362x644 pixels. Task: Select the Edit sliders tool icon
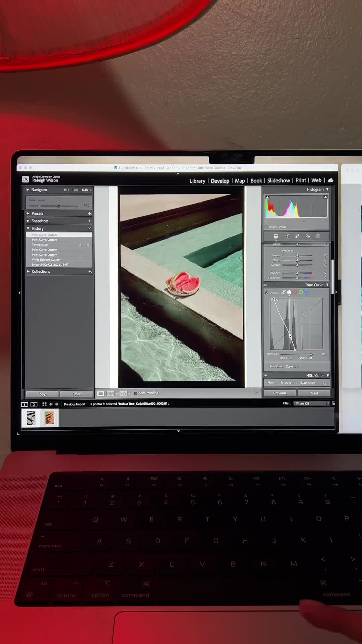(x=276, y=236)
